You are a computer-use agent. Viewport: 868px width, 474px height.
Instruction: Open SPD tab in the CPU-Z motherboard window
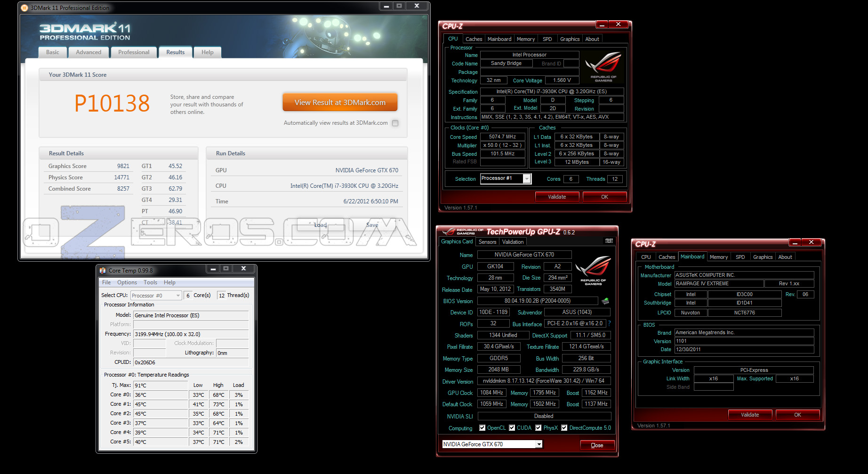pyautogui.click(x=740, y=257)
